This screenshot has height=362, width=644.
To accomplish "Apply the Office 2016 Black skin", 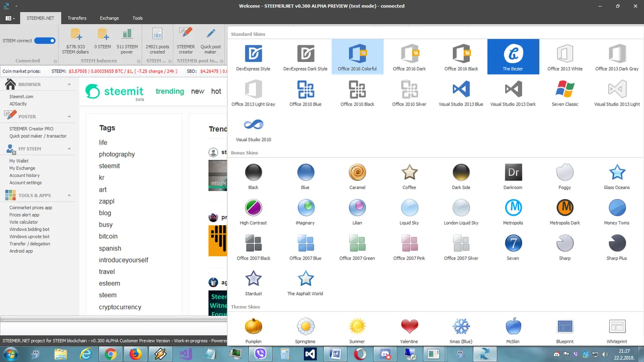I will [x=461, y=57].
